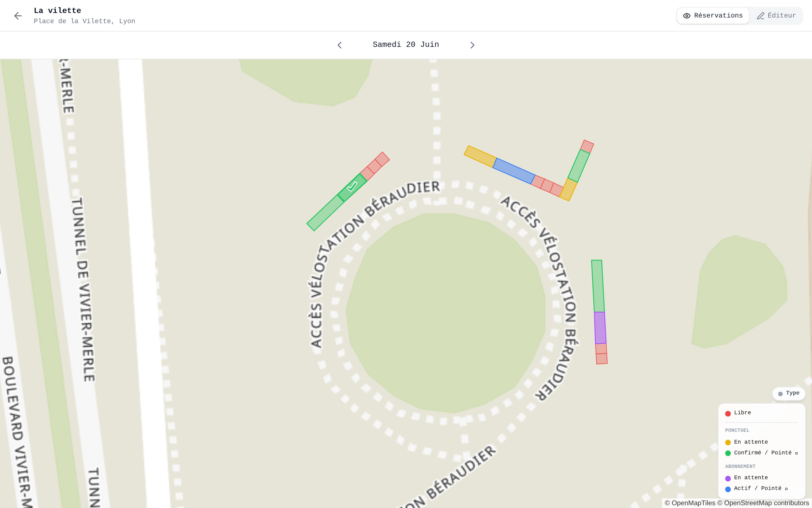Go back using the left arrow icon
This screenshot has height=508, width=812.
[x=18, y=16]
